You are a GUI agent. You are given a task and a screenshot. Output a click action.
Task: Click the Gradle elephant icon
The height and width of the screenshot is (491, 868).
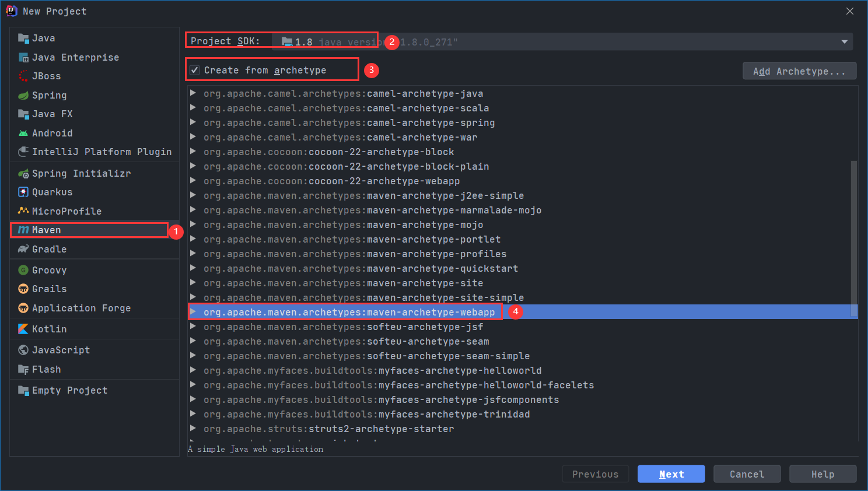[x=23, y=249]
